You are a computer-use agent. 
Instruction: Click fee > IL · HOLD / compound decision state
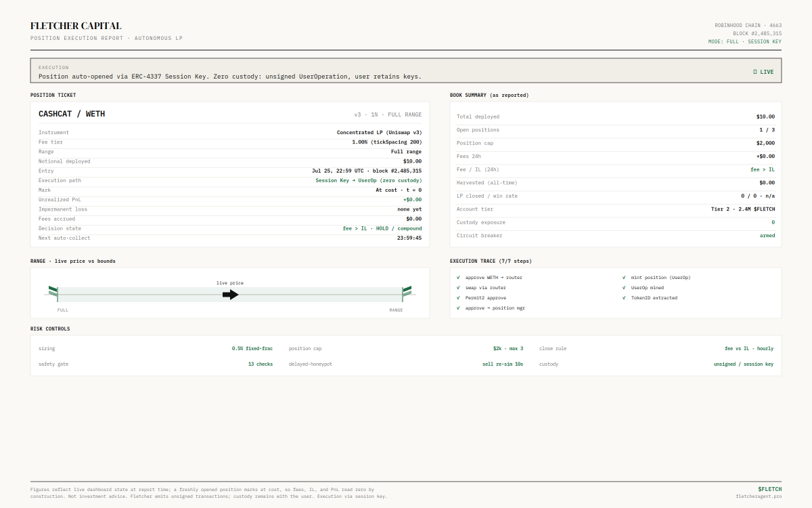(x=382, y=228)
